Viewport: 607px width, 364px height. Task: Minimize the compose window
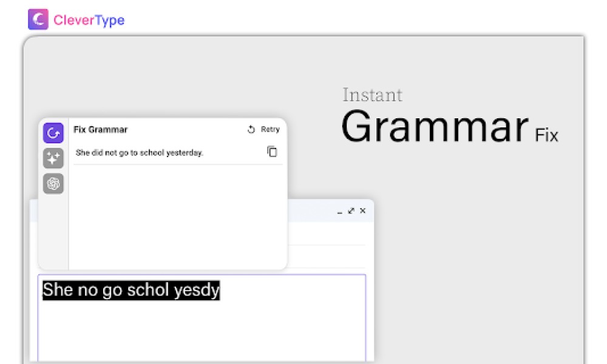click(339, 211)
